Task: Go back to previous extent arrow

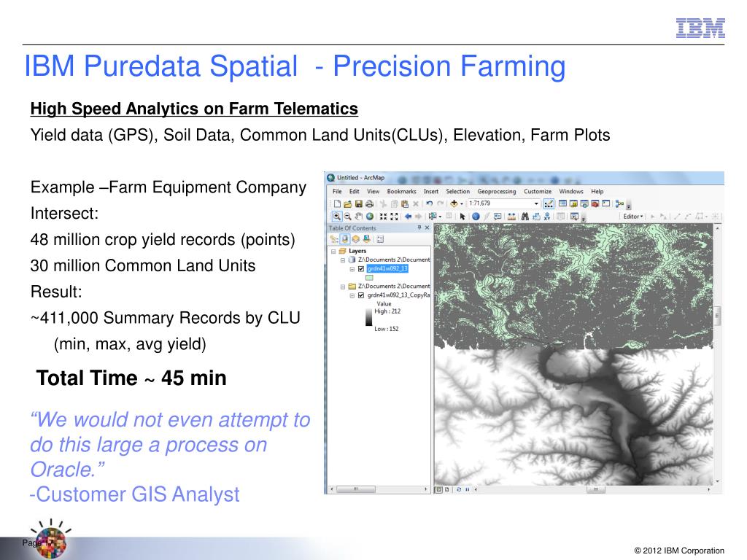Action: pyautogui.click(x=409, y=216)
